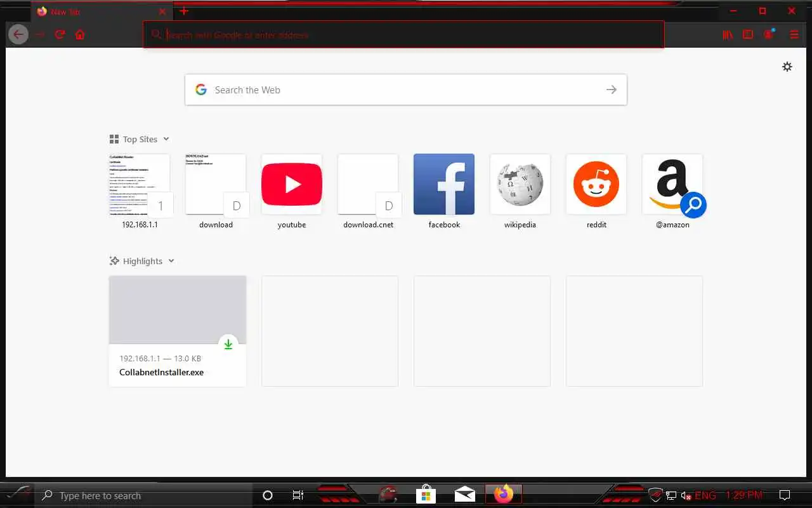Collapse the Highlights section
This screenshot has height=508, width=812.
point(142,261)
